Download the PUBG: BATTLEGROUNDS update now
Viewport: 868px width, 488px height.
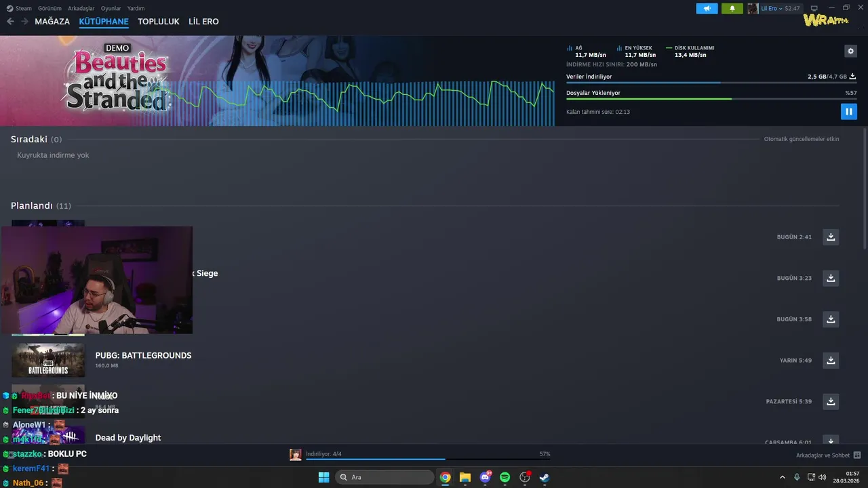click(x=831, y=360)
